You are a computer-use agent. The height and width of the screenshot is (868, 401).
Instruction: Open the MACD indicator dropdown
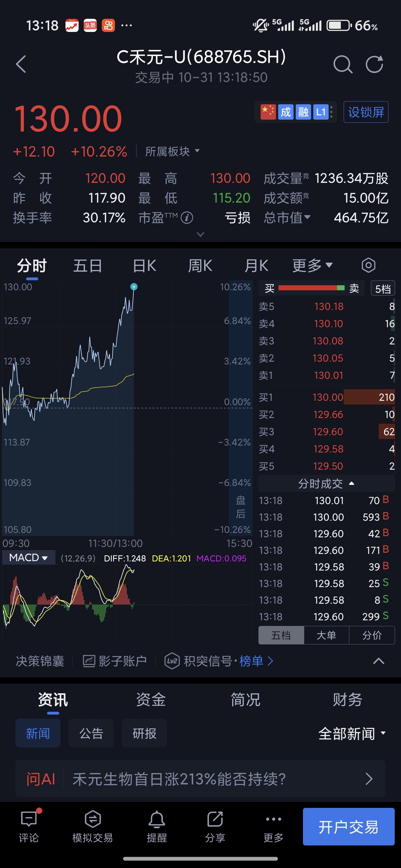28,558
